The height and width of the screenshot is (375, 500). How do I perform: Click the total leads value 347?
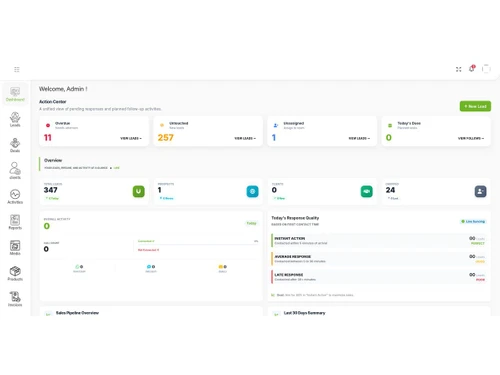tap(51, 190)
